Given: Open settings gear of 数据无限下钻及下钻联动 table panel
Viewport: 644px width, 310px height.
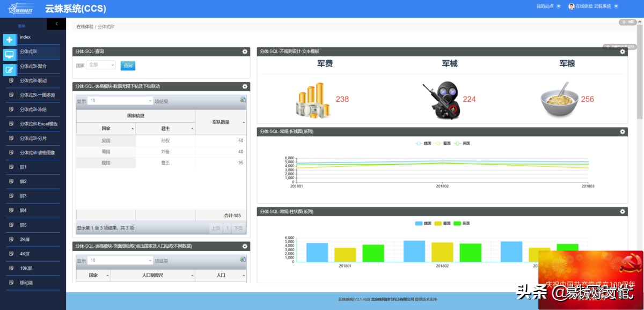Looking at the screenshot, I should (x=245, y=86).
